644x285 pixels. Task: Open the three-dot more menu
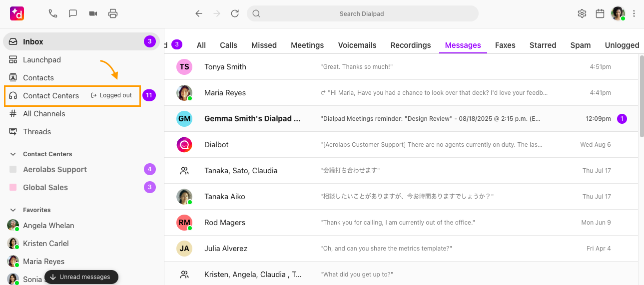(x=634, y=13)
